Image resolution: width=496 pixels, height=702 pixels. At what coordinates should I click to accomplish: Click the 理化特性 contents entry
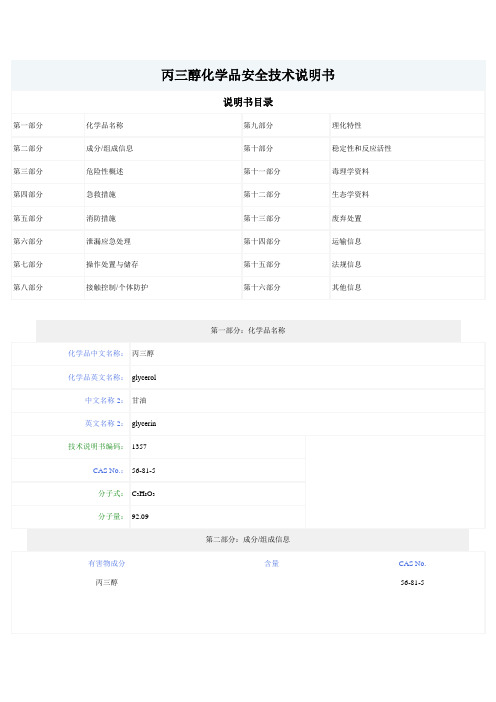[346, 125]
